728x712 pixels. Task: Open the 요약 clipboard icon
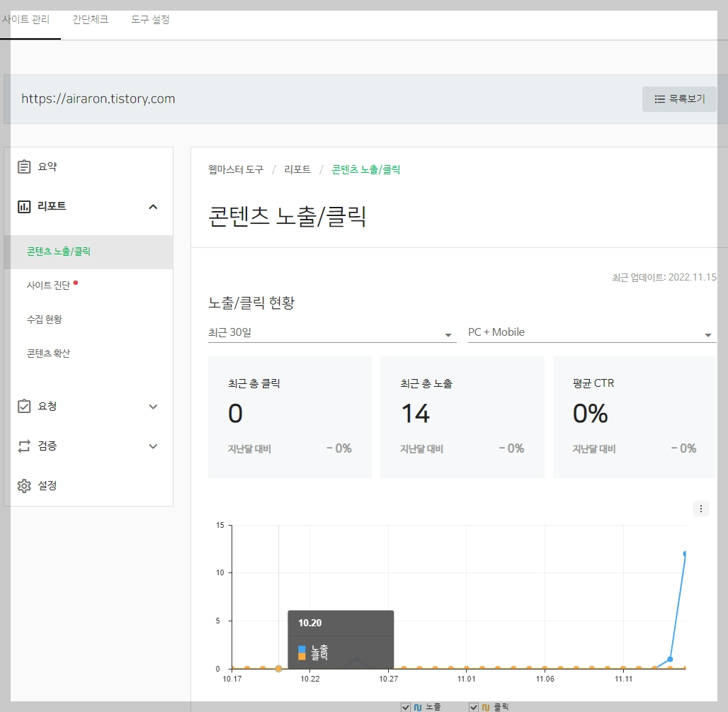24,166
